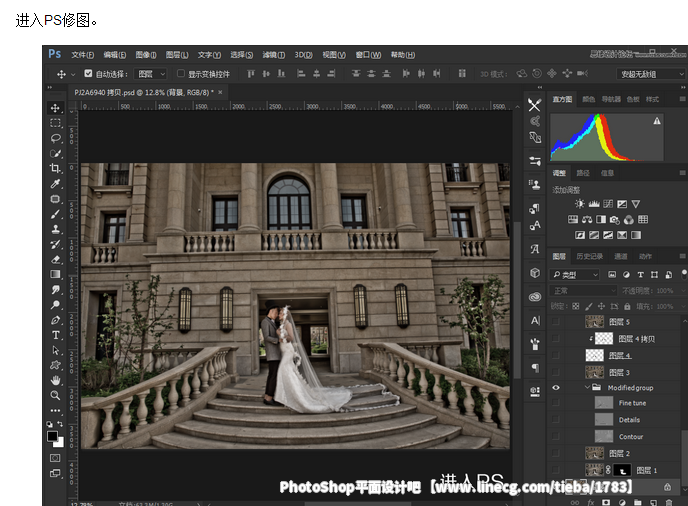
Task: Open the blend mode dropdown
Action: [x=583, y=291]
